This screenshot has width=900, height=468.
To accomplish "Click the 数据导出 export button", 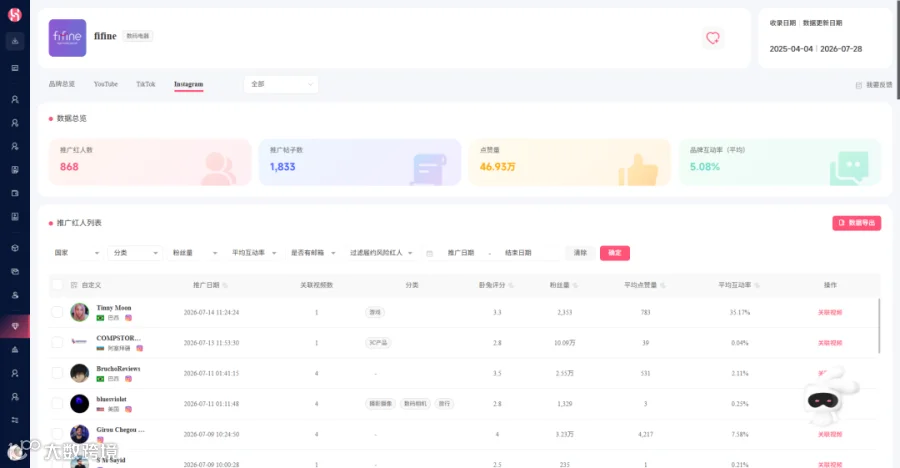I will pyautogui.click(x=856, y=223).
